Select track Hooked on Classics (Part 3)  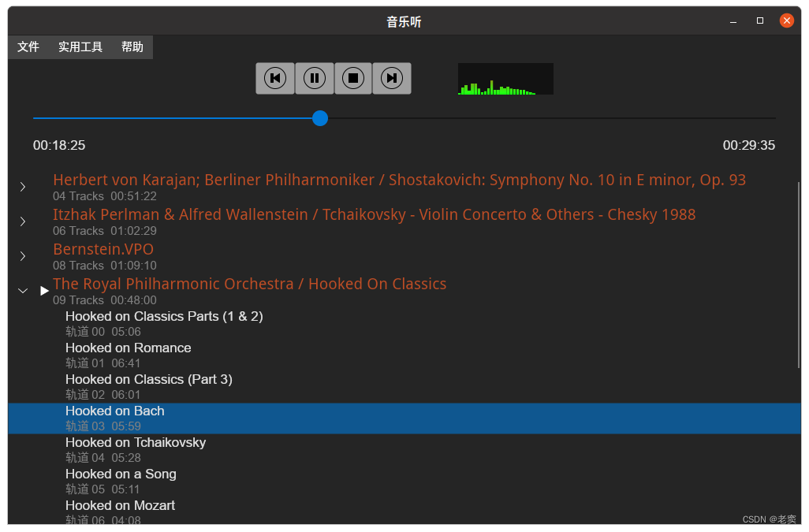(148, 379)
